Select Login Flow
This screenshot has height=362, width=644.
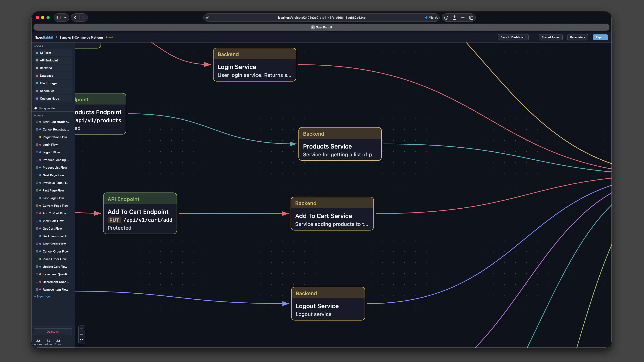(x=53, y=145)
